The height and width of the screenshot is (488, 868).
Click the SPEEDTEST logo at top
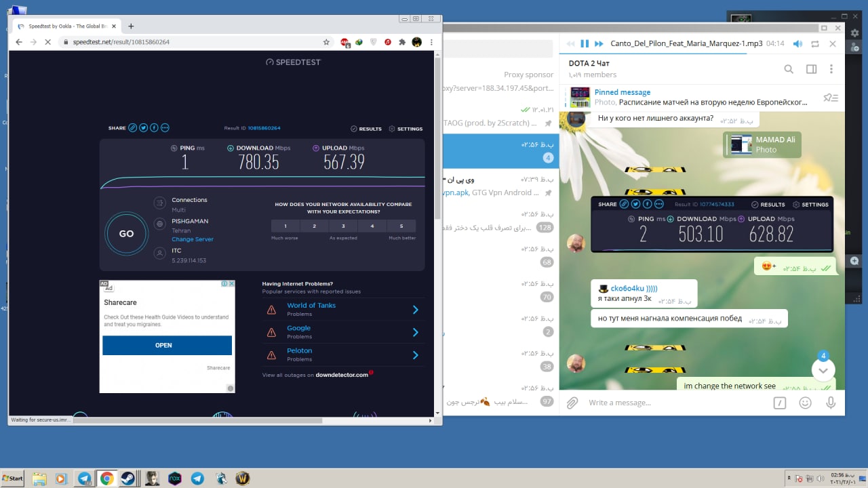pos(294,62)
